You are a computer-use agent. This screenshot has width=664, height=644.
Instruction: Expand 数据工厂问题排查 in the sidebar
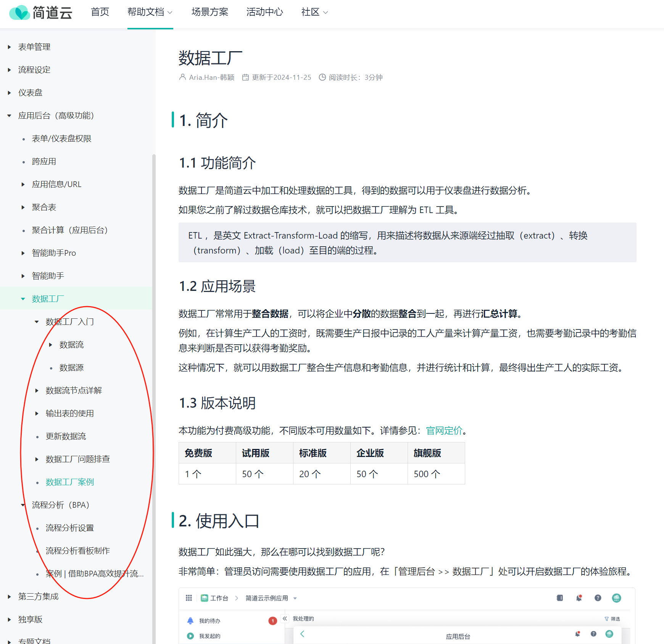(37, 459)
